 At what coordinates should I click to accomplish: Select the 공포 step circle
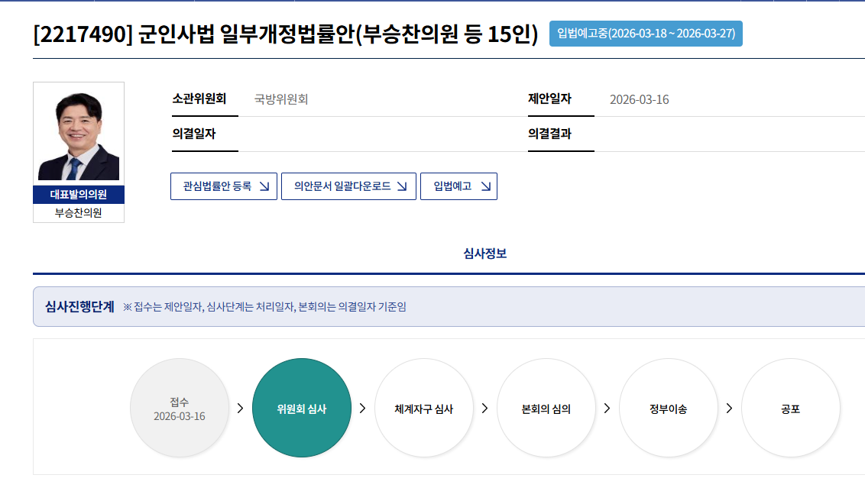click(x=791, y=409)
